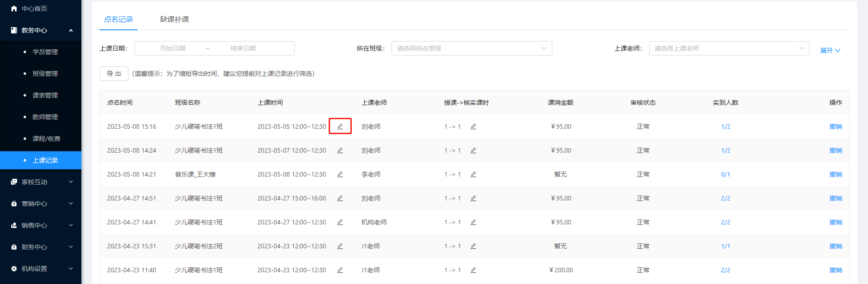The width and height of the screenshot is (868, 284).
Task: Edit class time for 2023-05-08 12:00 row
Action: (x=340, y=174)
